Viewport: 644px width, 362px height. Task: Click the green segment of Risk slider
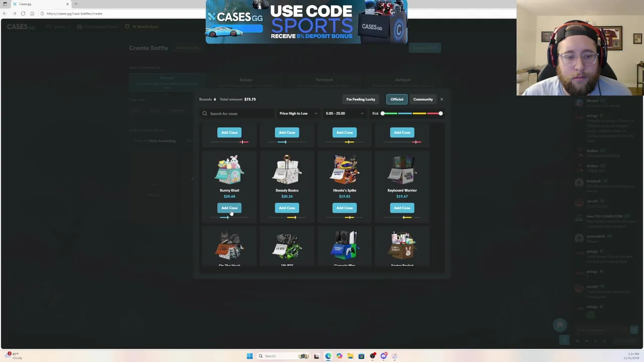(x=390, y=114)
